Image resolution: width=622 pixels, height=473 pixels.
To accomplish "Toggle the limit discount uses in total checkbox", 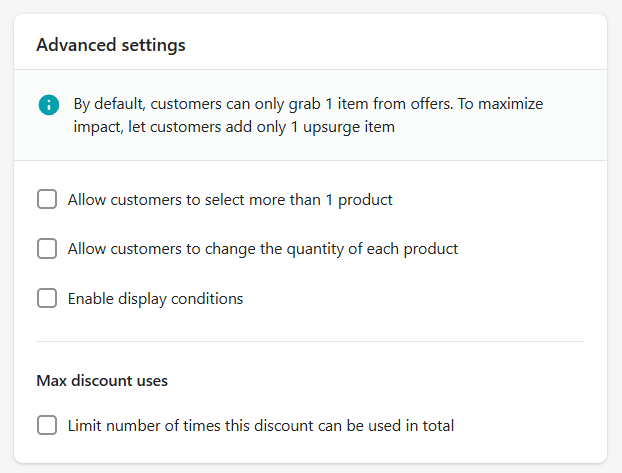I will (47, 425).
